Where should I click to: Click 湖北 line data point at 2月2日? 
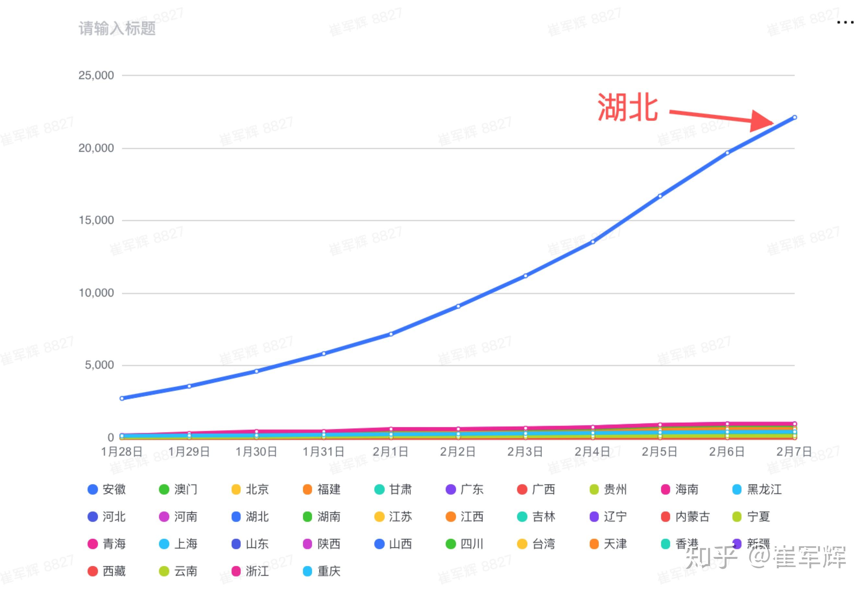458,306
